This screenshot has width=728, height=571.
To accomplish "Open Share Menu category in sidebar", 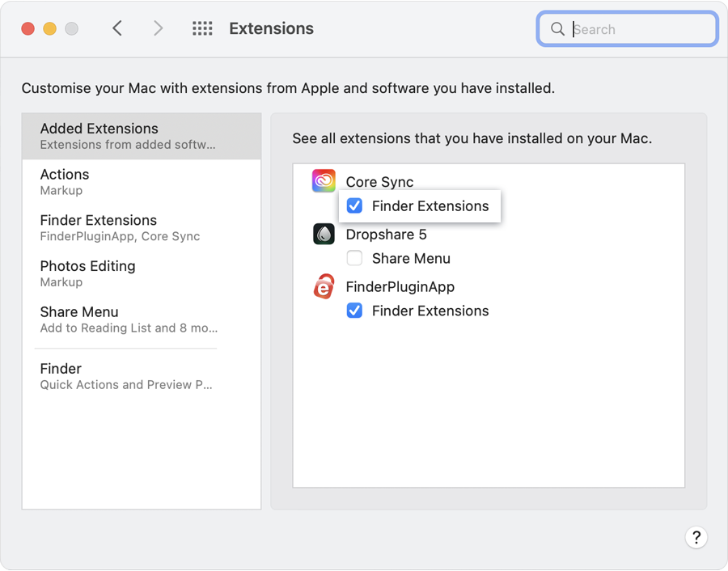I will [142, 319].
